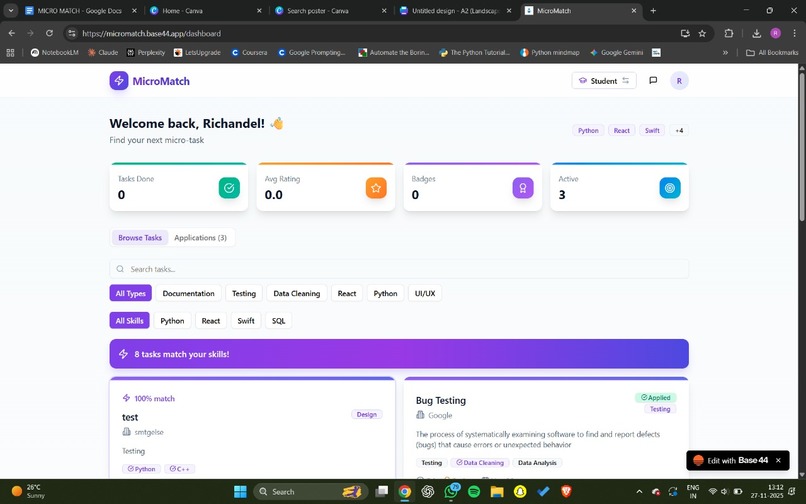Expand hidden bookmarks chevron

725,52
